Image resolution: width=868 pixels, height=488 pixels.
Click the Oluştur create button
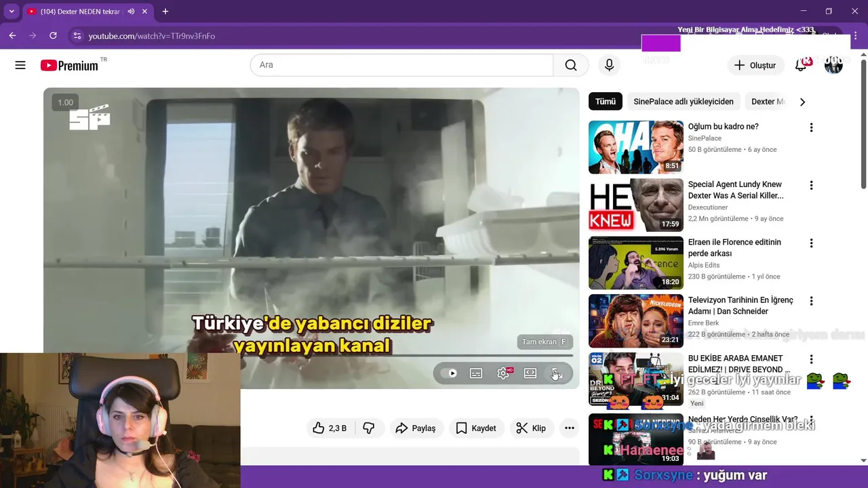[756, 65]
